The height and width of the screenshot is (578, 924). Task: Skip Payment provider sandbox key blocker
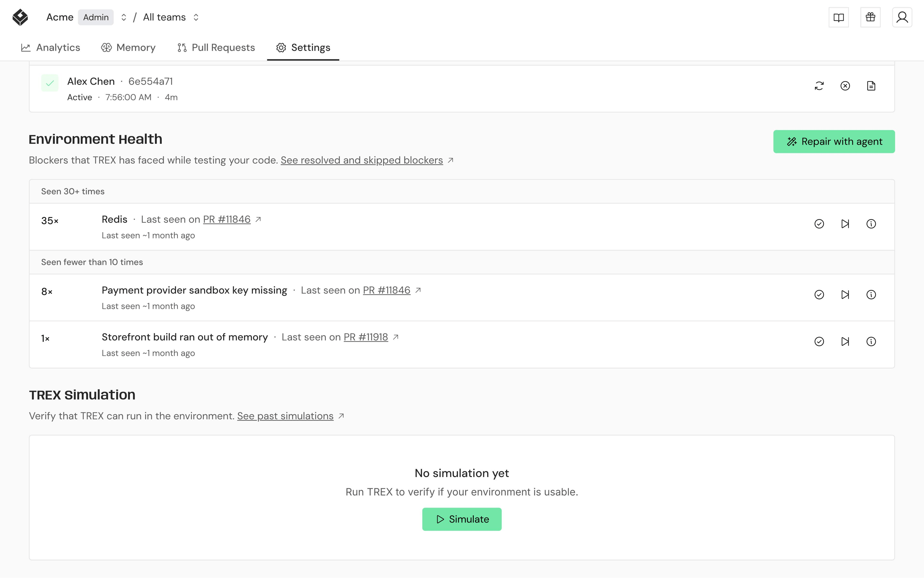(845, 295)
